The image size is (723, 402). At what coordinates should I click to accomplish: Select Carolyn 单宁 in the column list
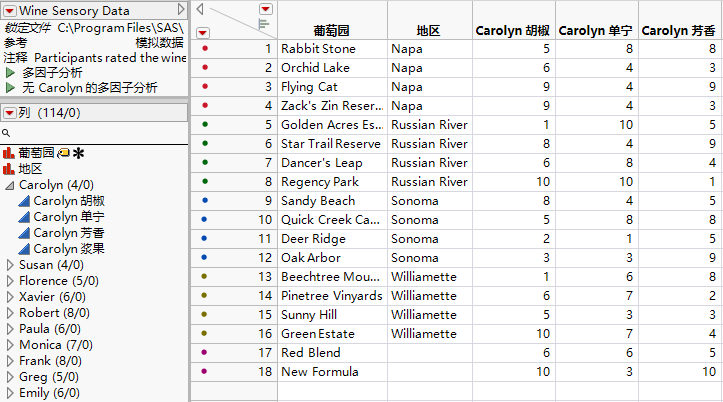point(69,217)
